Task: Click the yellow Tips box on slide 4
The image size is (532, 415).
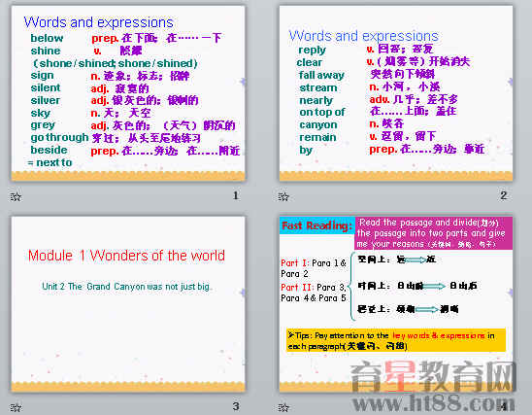Action: tap(396, 340)
